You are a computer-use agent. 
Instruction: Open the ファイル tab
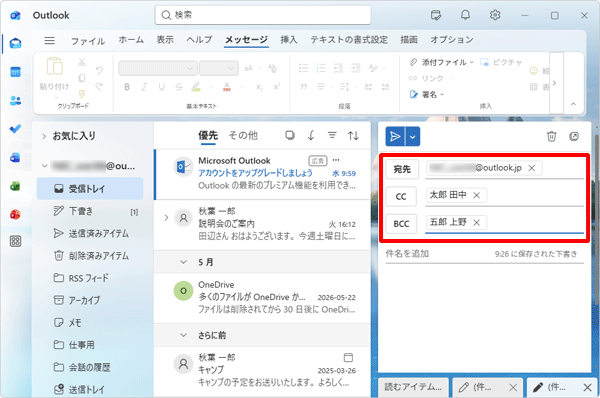[x=88, y=41]
